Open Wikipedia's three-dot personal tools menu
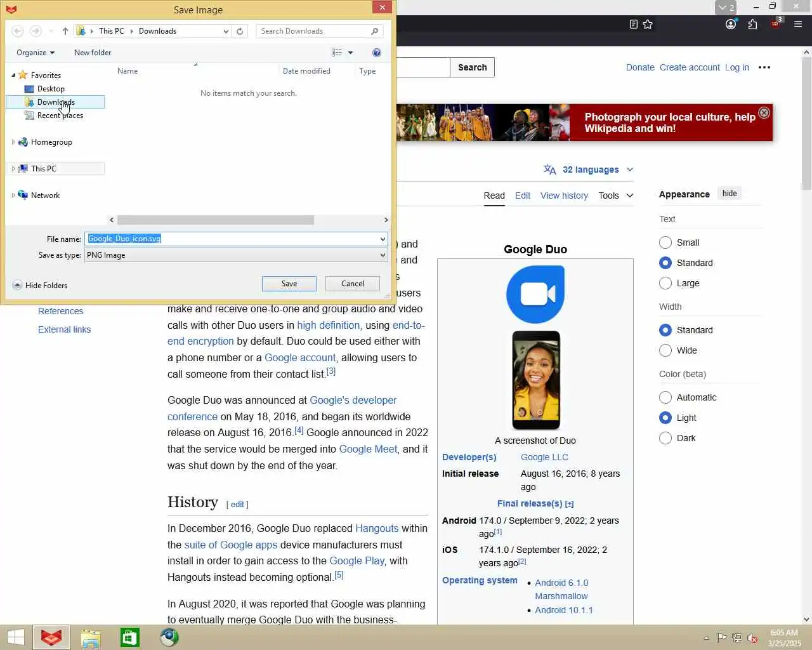The image size is (812, 650). (764, 67)
